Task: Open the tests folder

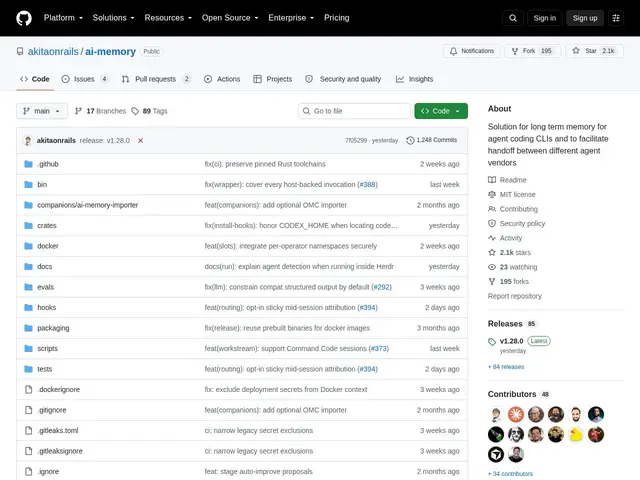Action: point(44,369)
